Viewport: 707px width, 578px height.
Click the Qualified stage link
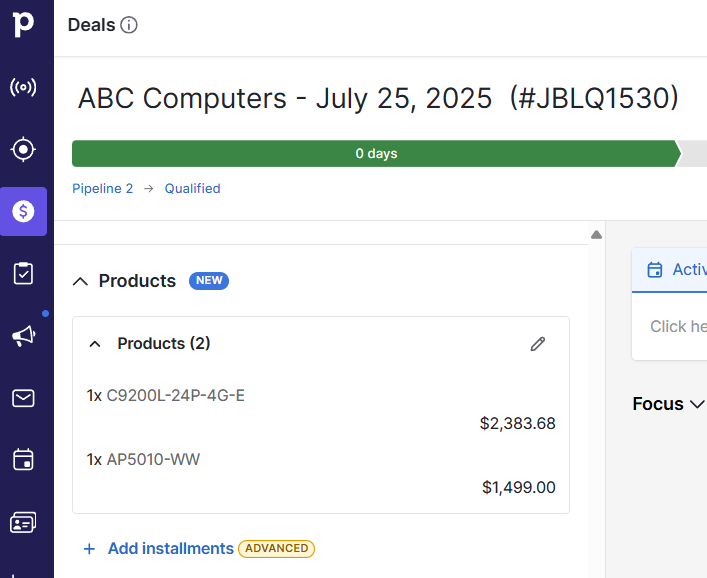click(x=192, y=188)
